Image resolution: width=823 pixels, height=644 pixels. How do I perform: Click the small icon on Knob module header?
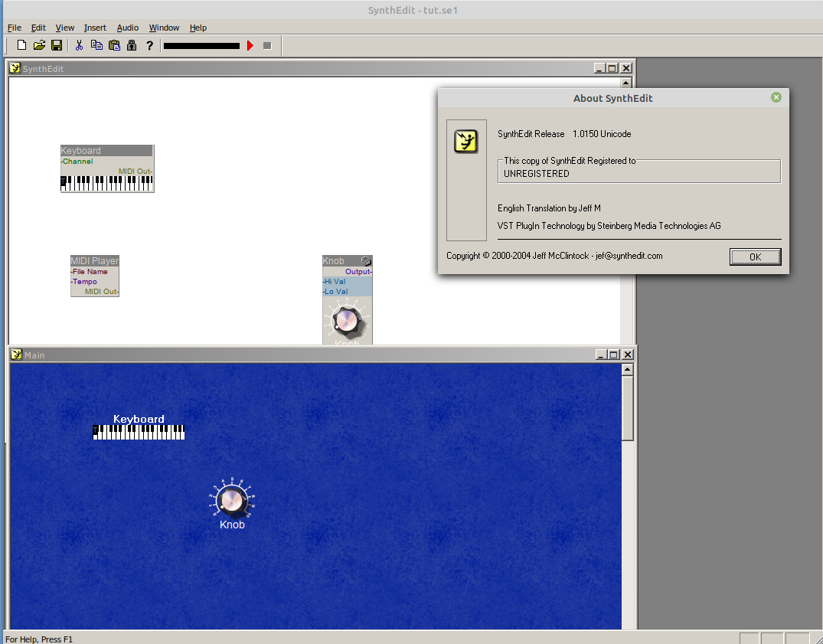(x=367, y=261)
